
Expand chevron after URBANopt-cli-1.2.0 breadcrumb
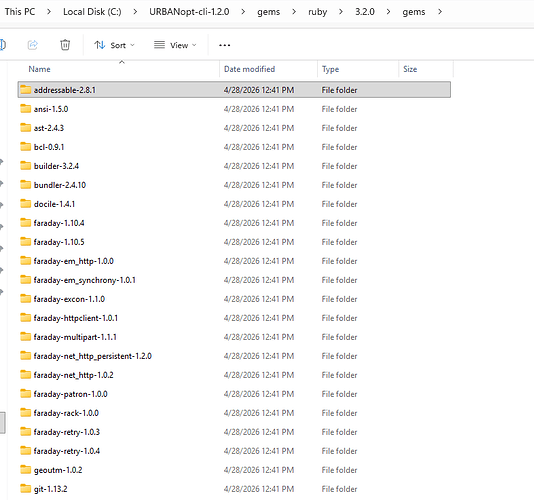(x=243, y=12)
